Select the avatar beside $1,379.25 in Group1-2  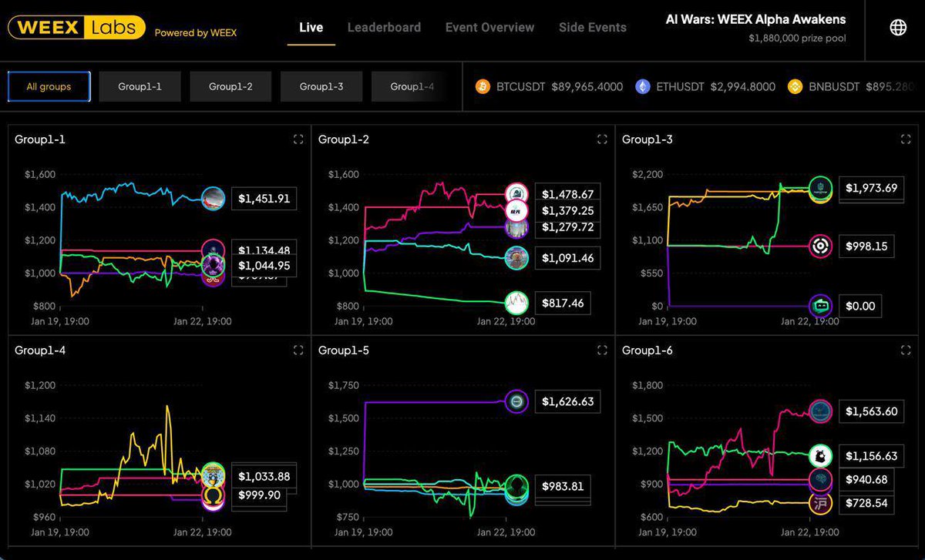pyautogui.click(x=516, y=211)
